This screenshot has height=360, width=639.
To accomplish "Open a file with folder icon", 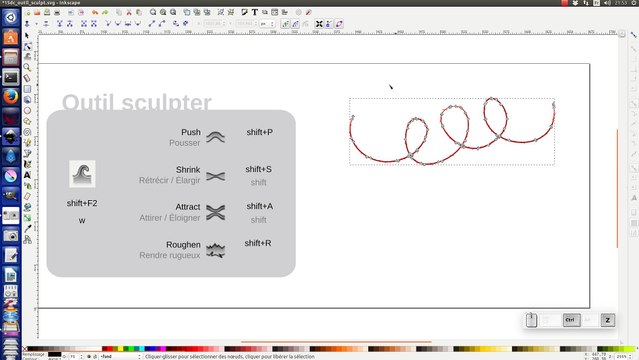I will 37,13.
